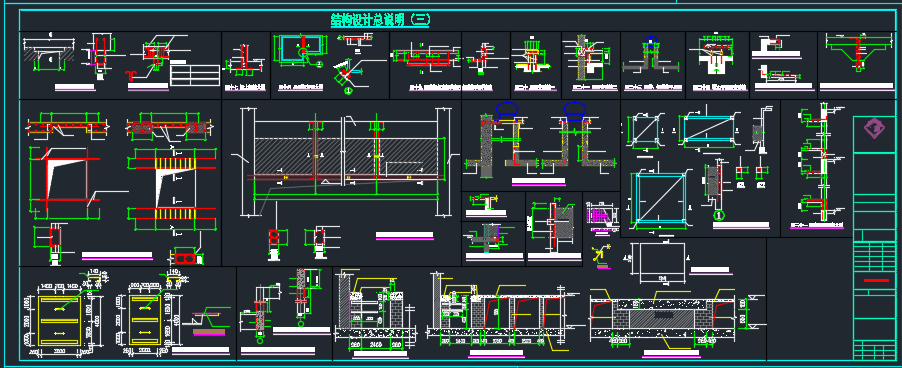Click the drawing title 结构设计总说明 (三)
This screenshot has width=902, height=368.
(x=380, y=20)
